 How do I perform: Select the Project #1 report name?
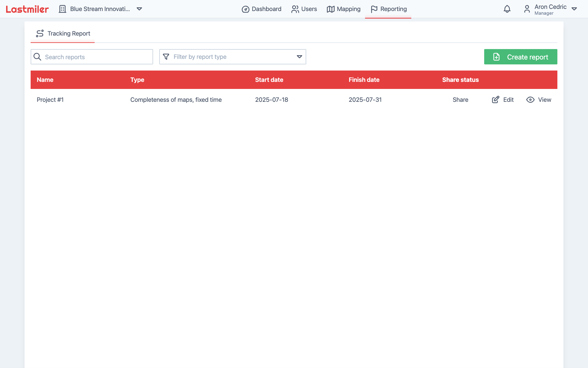[x=50, y=100]
